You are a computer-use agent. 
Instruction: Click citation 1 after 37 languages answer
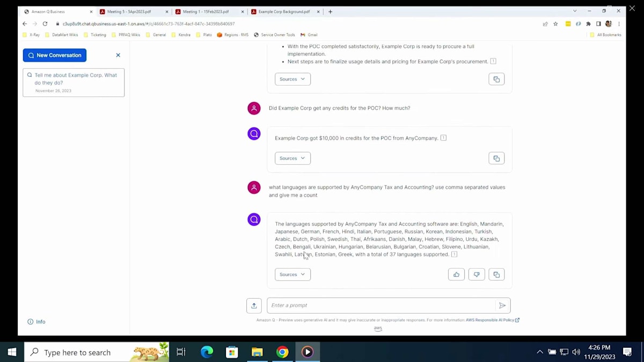pyautogui.click(x=454, y=254)
